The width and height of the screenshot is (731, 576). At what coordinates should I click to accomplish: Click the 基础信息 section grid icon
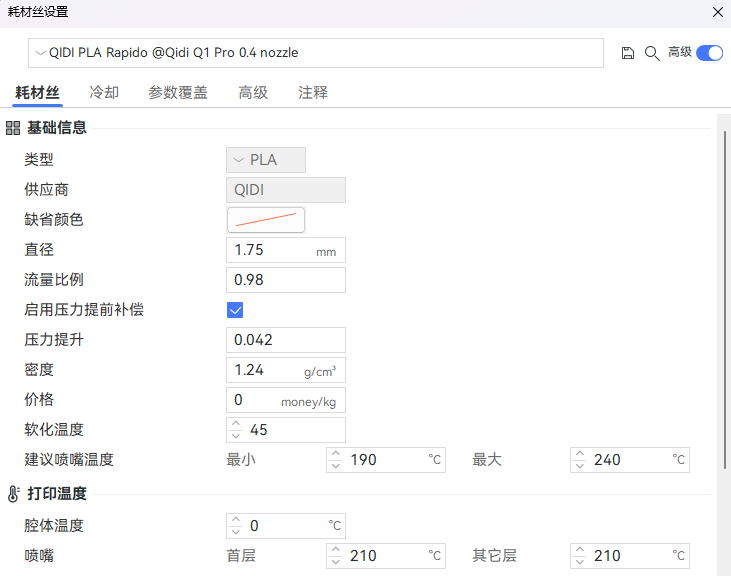pos(13,128)
